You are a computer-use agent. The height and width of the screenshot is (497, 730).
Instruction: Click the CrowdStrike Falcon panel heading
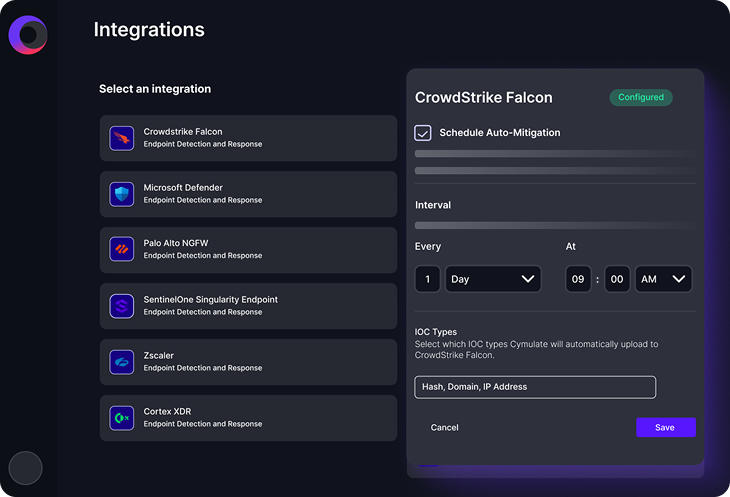click(483, 97)
